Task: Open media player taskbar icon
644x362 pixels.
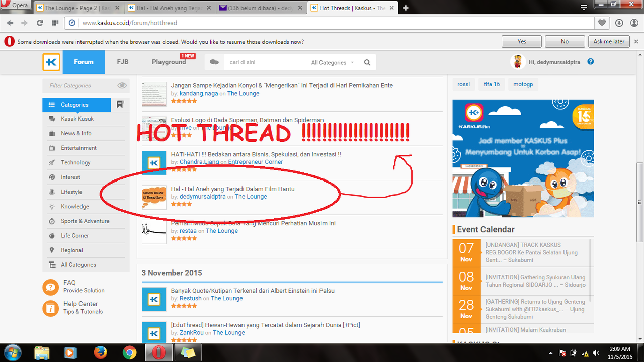Action: coord(71,352)
